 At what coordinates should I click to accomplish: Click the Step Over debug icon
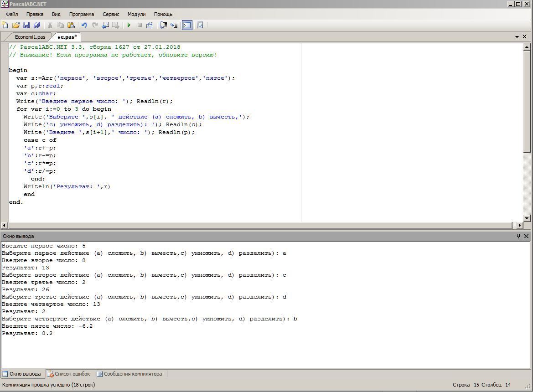[163, 26]
